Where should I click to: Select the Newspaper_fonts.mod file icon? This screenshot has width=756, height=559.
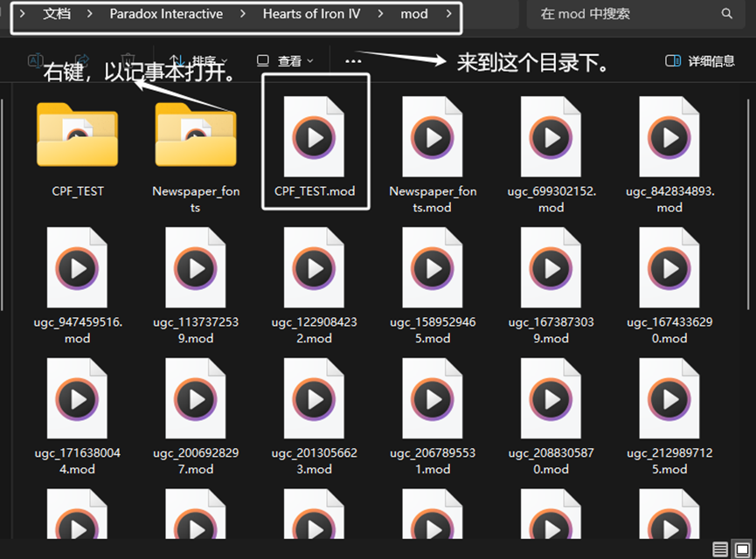[433, 136]
